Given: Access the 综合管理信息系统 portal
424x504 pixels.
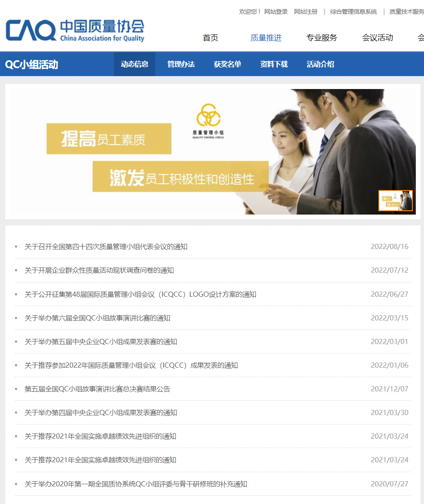Looking at the screenshot, I should (x=353, y=12).
